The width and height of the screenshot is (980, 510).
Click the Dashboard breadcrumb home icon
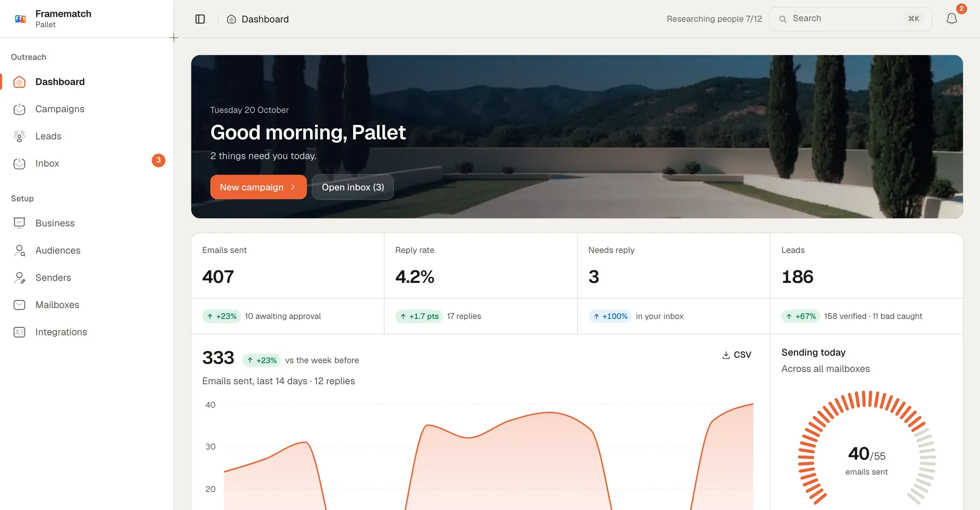pos(231,19)
